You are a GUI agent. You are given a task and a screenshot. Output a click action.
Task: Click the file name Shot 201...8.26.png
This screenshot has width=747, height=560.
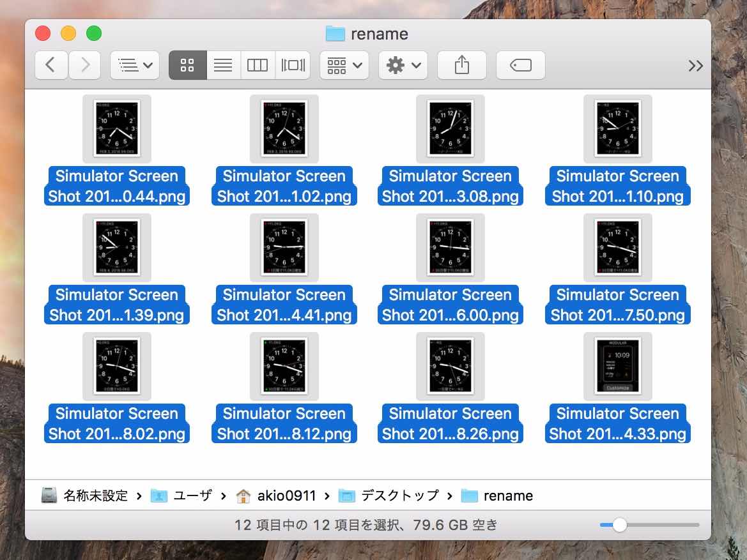(x=451, y=424)
